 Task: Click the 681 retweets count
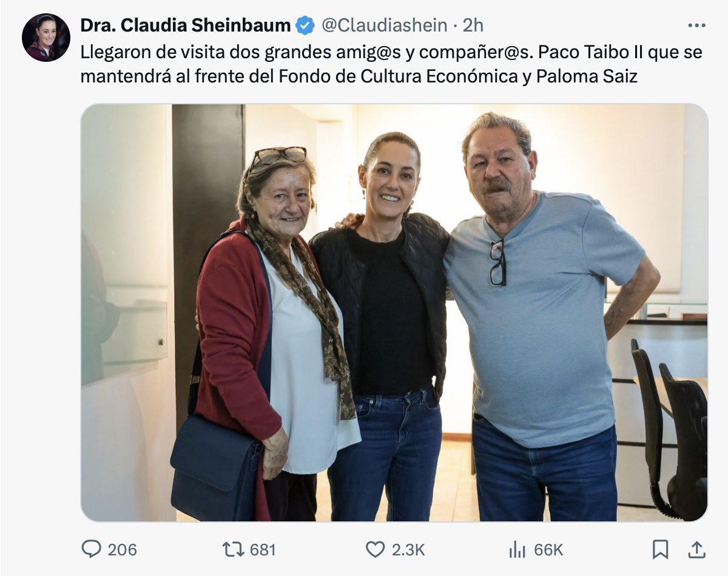[x=263, y=550]
